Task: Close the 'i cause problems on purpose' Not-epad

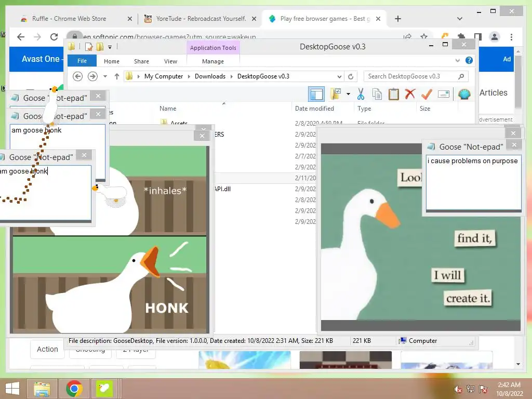Action: tap(514, 145)
